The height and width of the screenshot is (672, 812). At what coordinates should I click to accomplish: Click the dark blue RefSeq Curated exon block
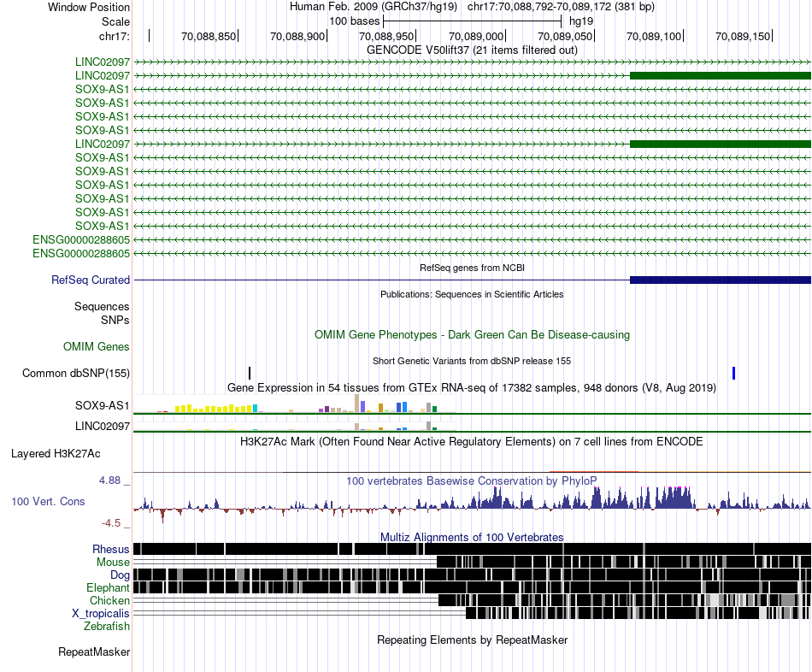[721, 280]
